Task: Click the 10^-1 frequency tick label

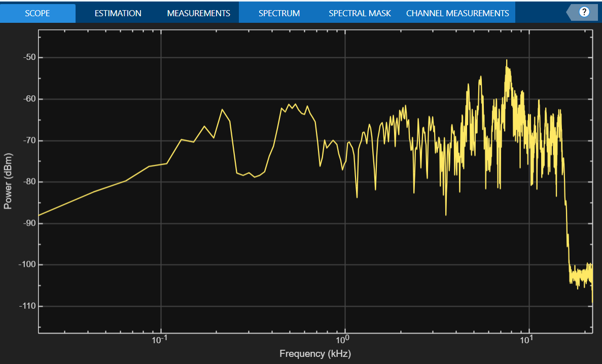Action: pyautogui.click(x=160, y=340)
